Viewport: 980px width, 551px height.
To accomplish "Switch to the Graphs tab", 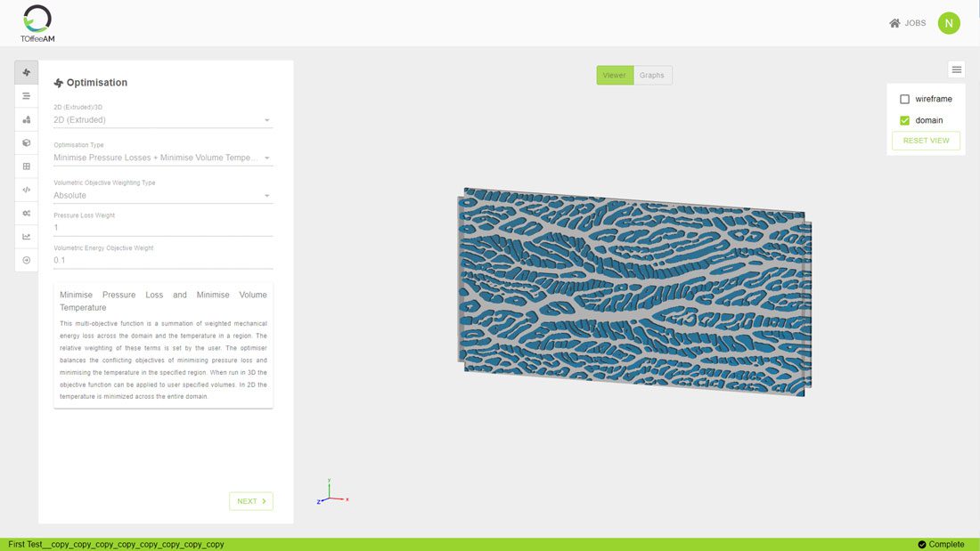I will [652, 76].
